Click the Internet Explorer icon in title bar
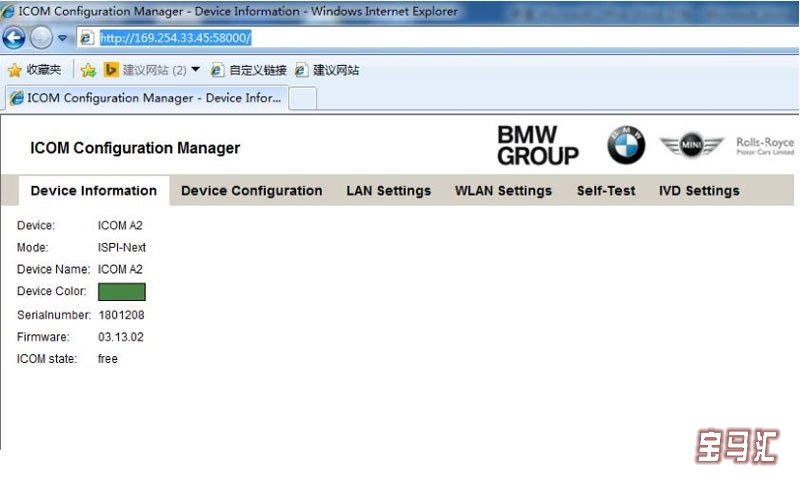Screen dimensions: 800x482 (x=8, y=11)
